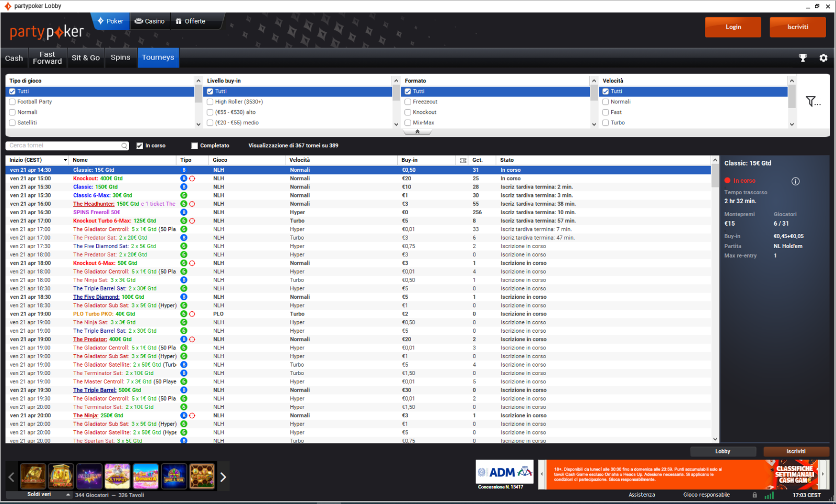Switch to the Sit & Go tab

[x=86, y=58]
